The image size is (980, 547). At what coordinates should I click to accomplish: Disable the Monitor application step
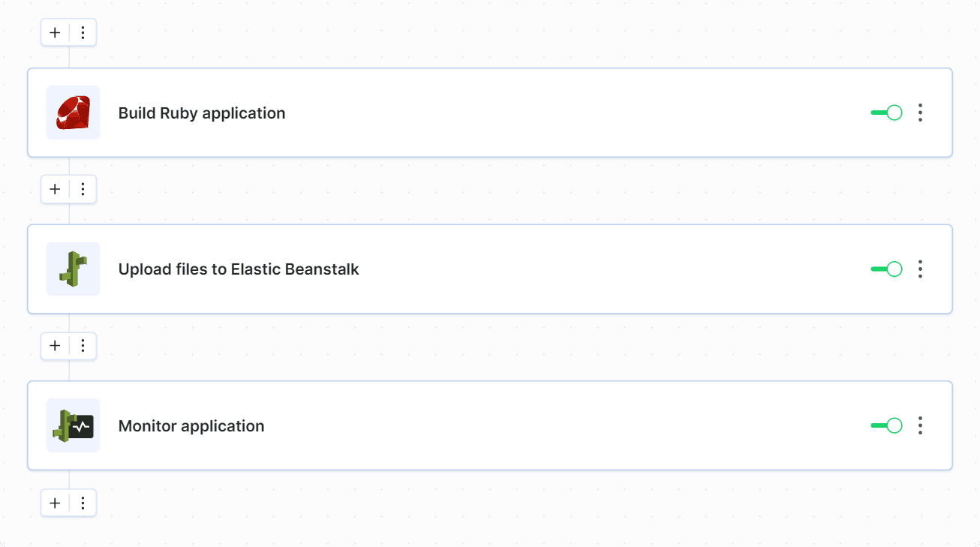pos(886,425)
